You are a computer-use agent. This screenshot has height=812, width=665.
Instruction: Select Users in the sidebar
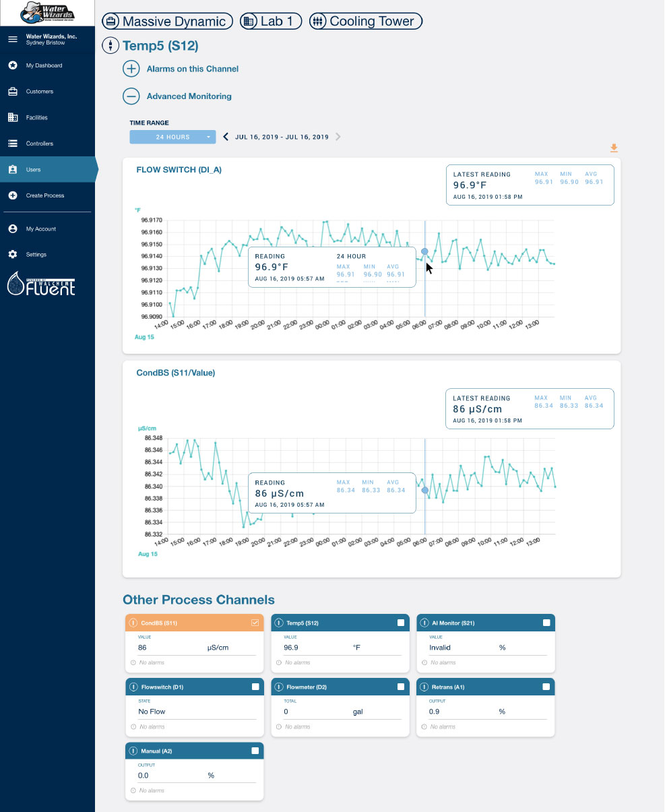pos(13,169)
